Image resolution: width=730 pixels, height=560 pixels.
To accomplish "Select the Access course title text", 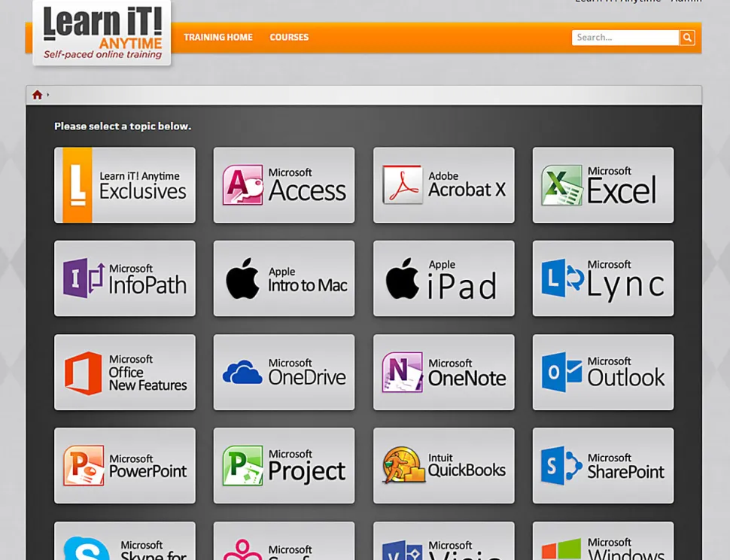I will pos(307,191).
